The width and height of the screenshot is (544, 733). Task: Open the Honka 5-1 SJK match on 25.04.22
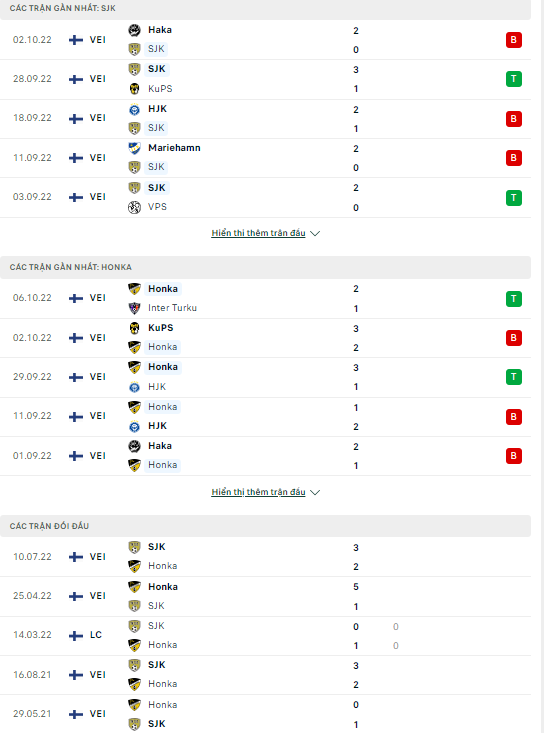point(265,596)
